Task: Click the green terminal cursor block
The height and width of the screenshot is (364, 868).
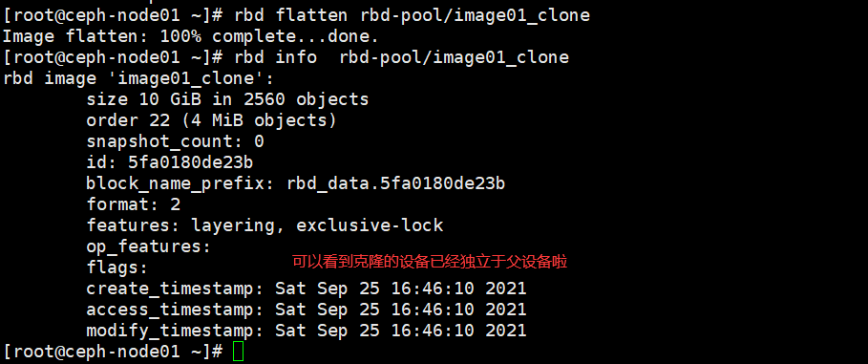Action: pos(238,352)
